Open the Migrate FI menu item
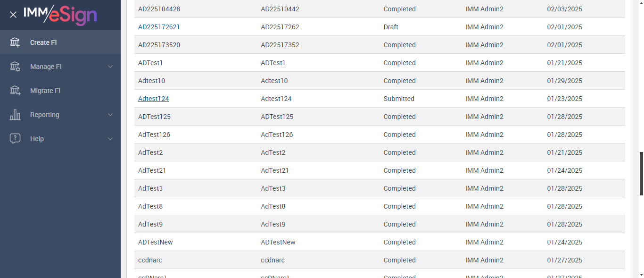The width and height of the screenshot is (644, 278). [45, 91]
